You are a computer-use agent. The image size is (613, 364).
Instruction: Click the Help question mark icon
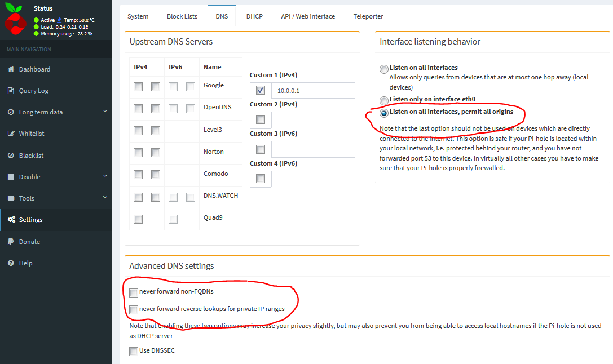pos(11,263)
